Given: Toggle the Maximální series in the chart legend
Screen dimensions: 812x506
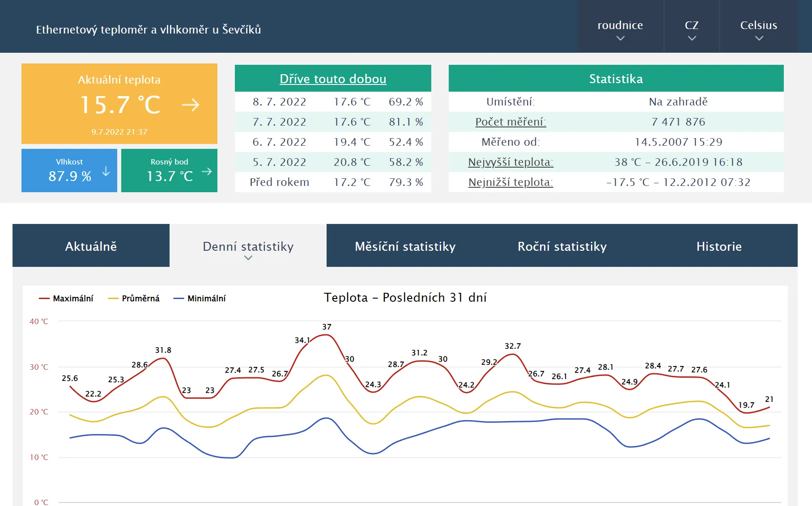Looking at the screenshot, I should pyautogui.click(x=73, y=298).
